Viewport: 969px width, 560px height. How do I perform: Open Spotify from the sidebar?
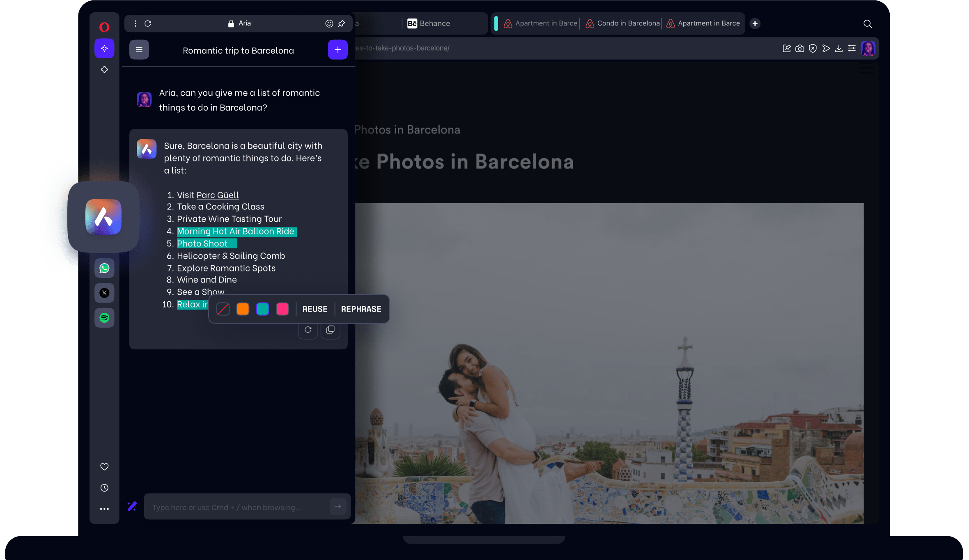click(104, 317)
